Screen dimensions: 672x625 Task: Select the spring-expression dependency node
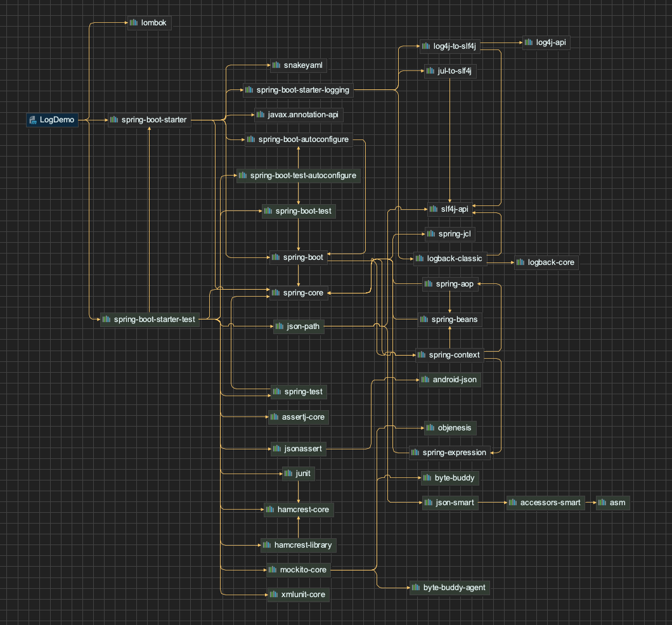coord(449,453)
